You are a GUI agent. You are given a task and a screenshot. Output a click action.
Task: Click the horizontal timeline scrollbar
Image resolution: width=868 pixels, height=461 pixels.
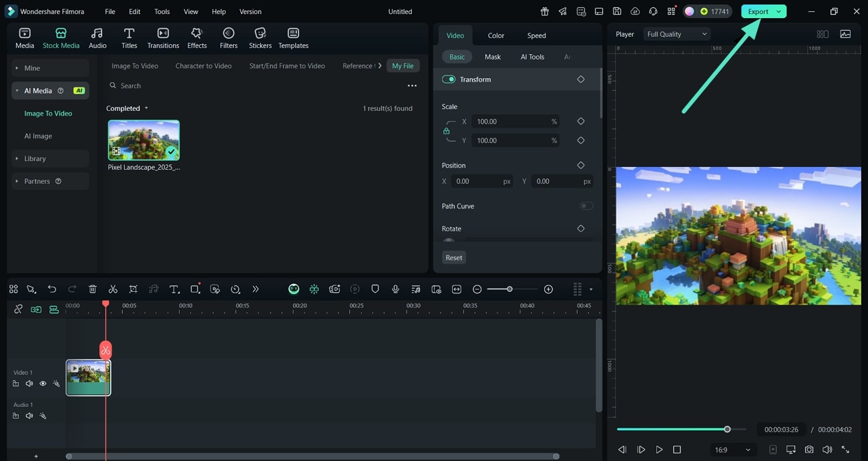312,456
